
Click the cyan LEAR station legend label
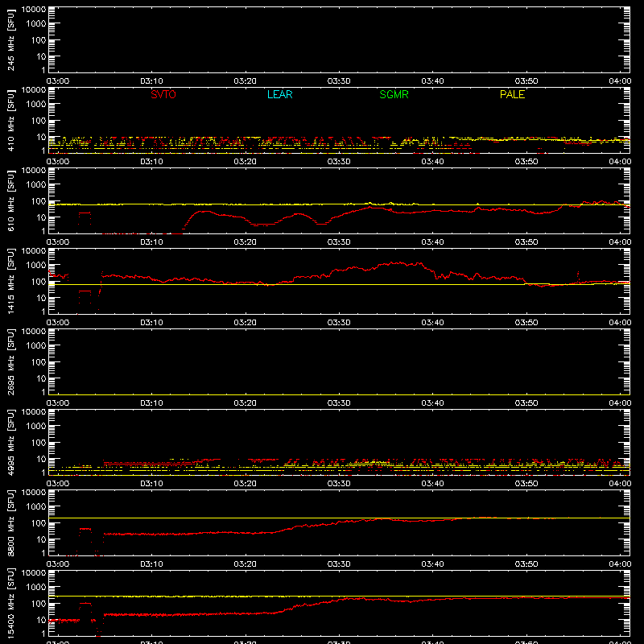point(279,94)
